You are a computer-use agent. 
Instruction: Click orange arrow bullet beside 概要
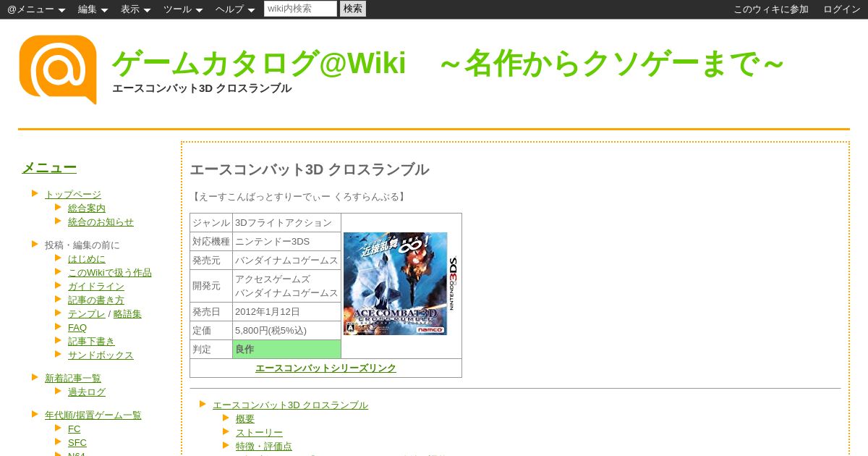[226, 418]
